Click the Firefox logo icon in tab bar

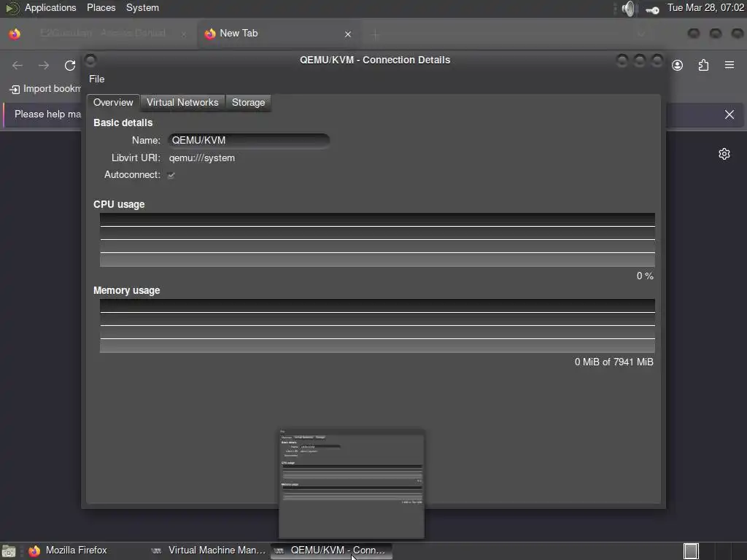point(15,34)
